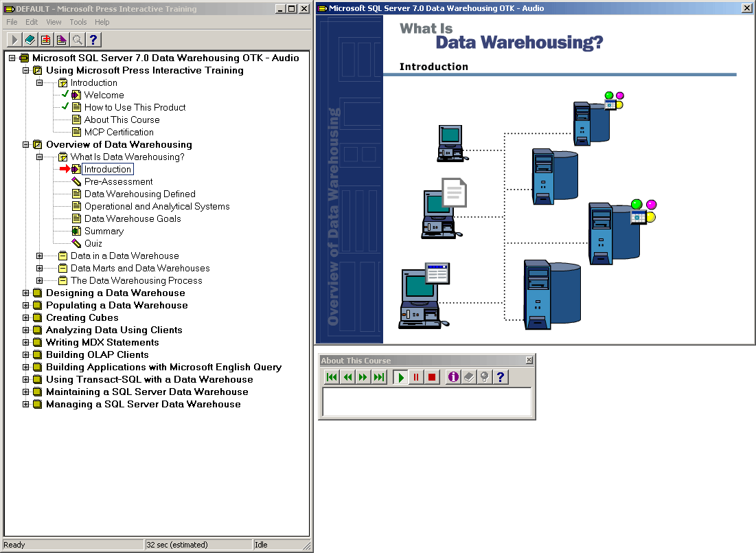
Task: Select the About This Course topic
Action: (122, 120)
